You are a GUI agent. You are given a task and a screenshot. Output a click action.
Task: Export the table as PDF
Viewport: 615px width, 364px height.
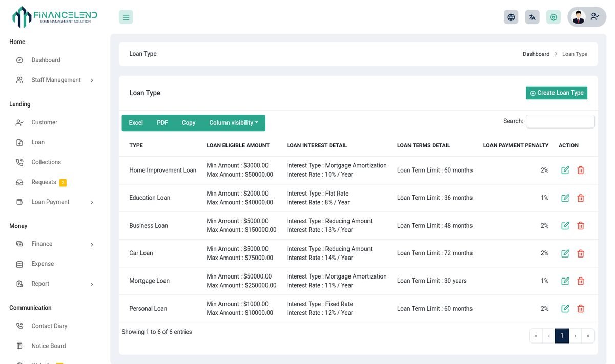click(x=162, y=123)
